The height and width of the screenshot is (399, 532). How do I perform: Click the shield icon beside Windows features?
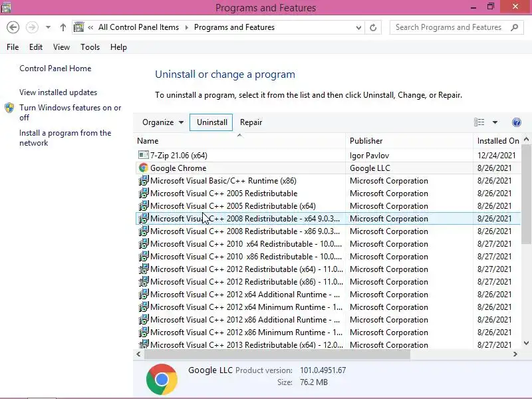pyautogui.click(x=9, y=108)
